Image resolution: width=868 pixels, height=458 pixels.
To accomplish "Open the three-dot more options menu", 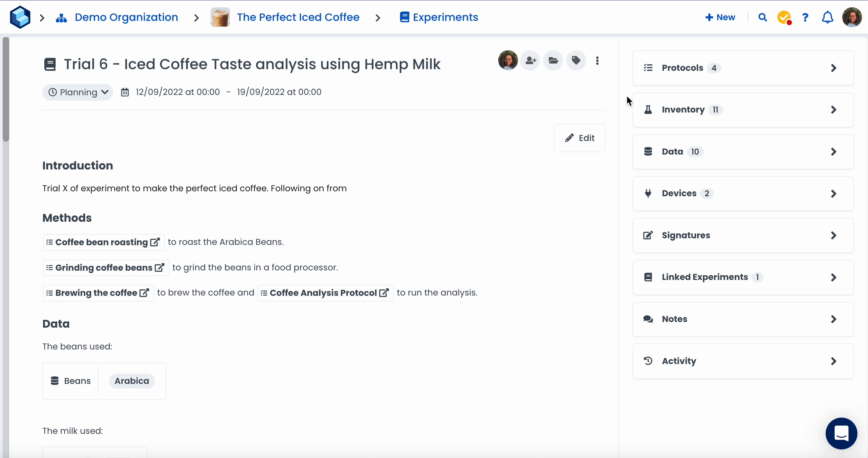I will (x=597, y=61).
